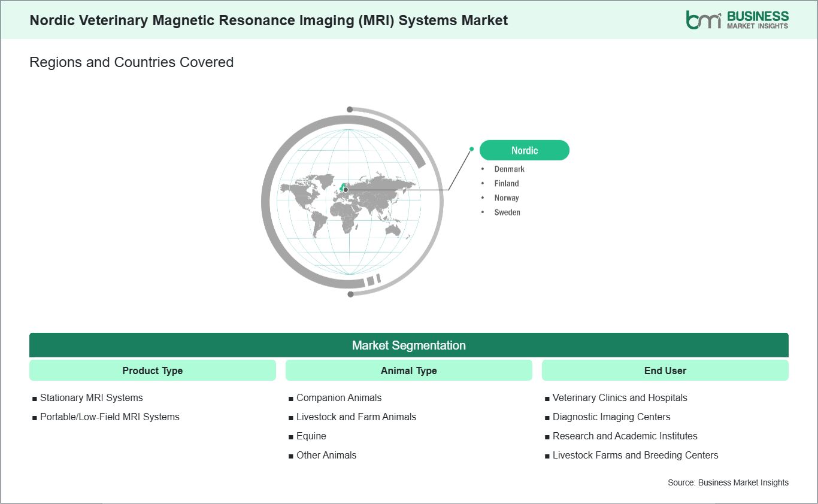Click the Regions and Countries Covered heading
The height and width of the screenshot is (504, 818).
[131, 62]
